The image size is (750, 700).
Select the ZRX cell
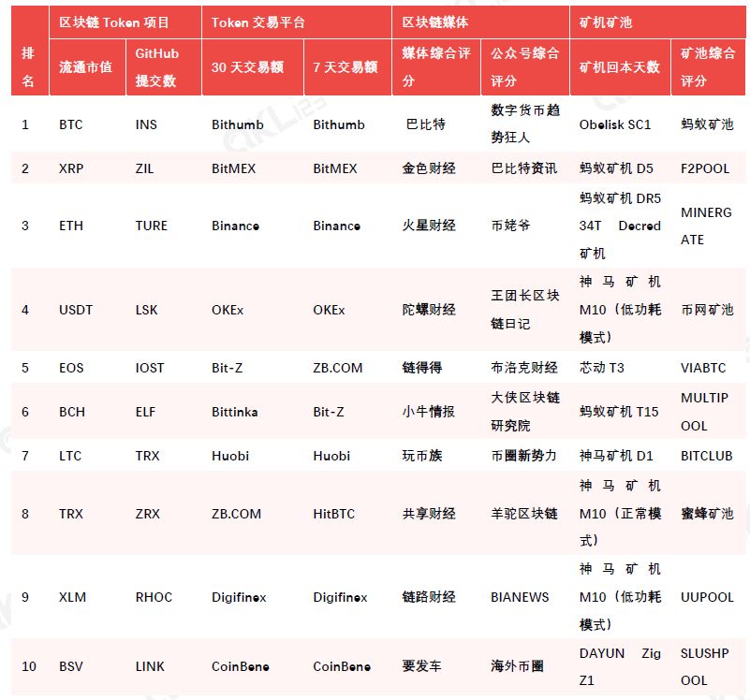147,514
